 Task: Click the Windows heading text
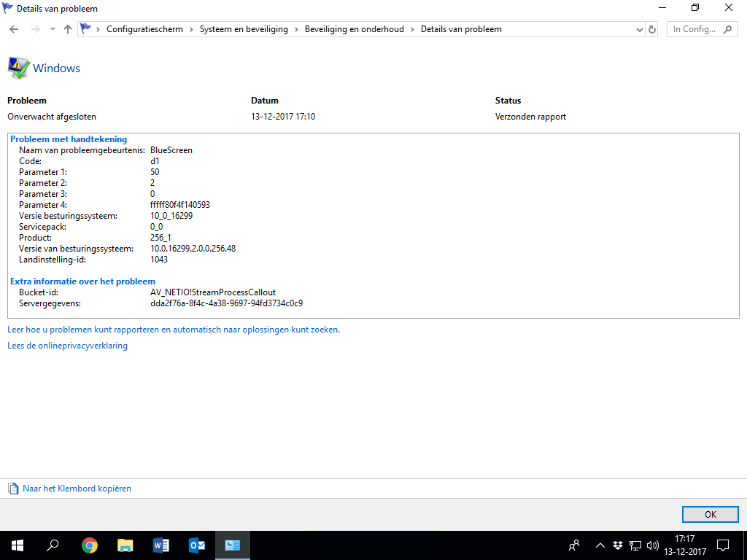coord(56,68)
